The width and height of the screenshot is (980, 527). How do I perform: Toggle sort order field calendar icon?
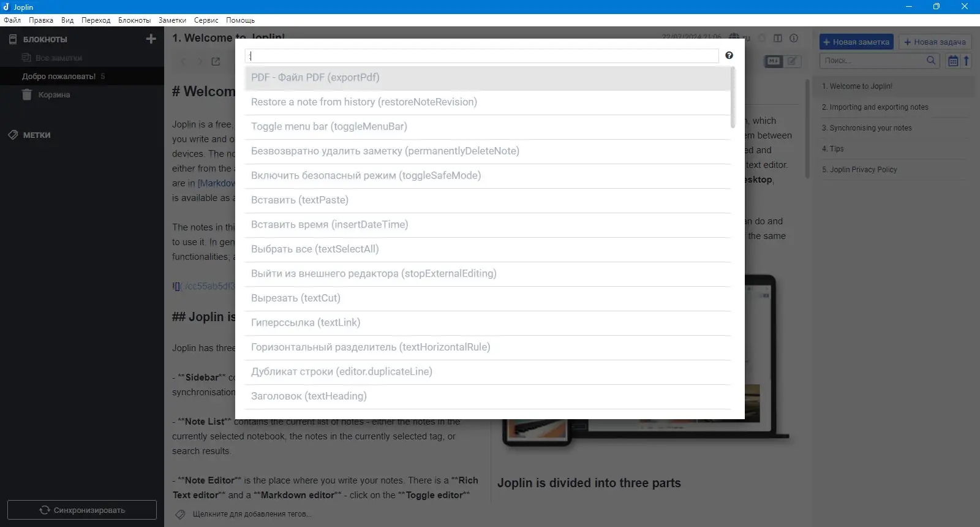pyautogui.click(x=953, y=60)
